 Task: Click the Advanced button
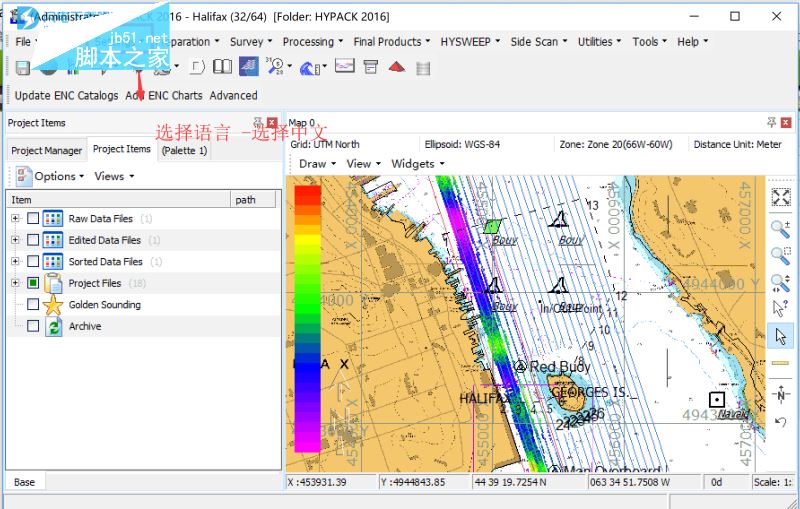point(233,95)
